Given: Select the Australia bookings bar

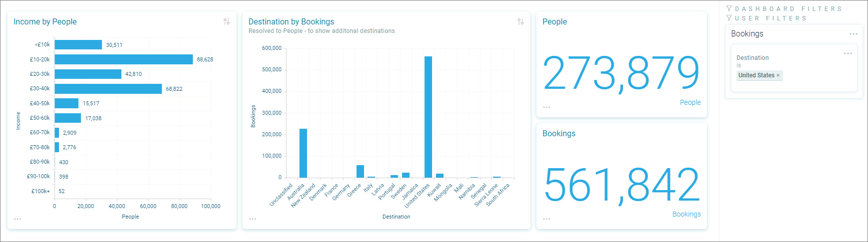Looking at the screenshot, I should [303, 153].
